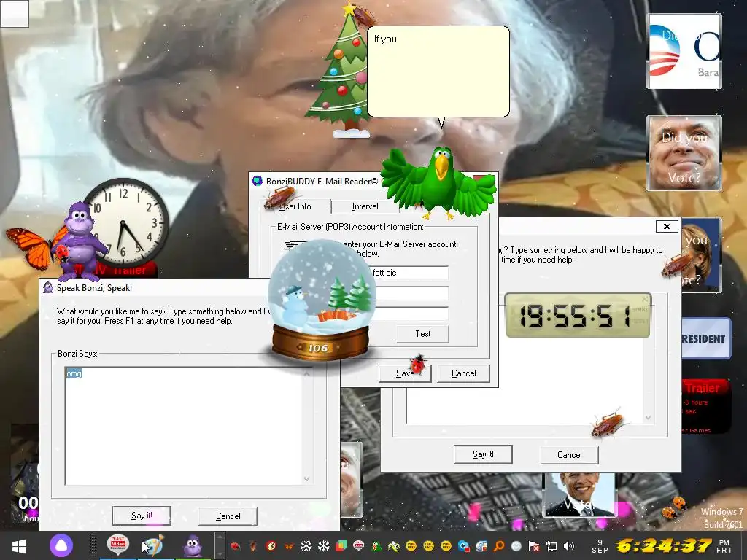Click the gray smiley tray icon
Screen dimensions: 747x560
click(516, 546)
